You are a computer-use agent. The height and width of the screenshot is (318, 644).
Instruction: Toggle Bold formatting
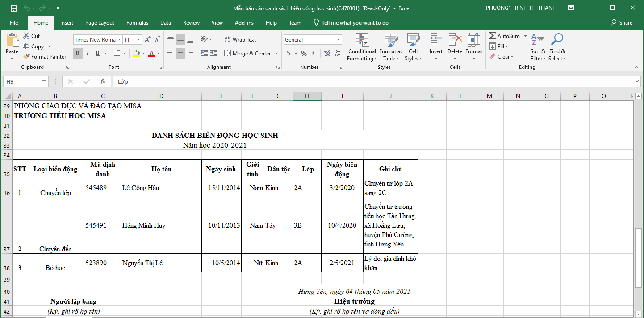(78, 54)
